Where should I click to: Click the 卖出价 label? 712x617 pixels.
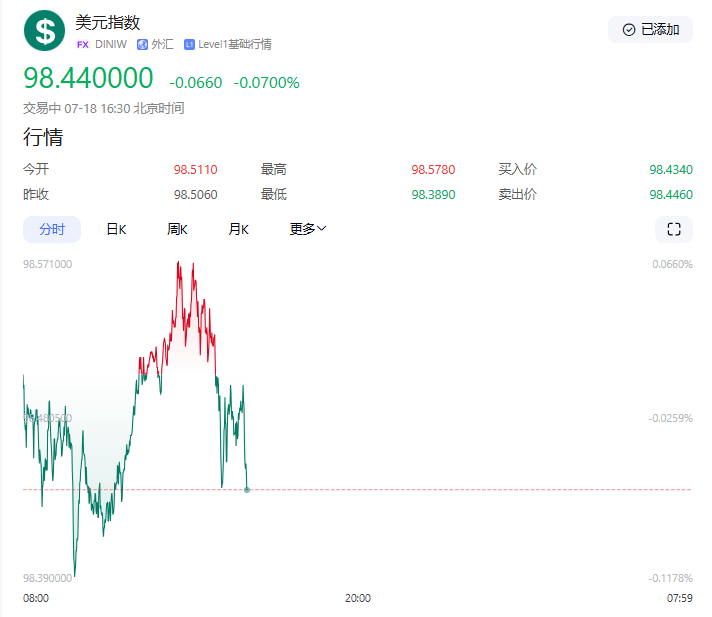[517, 194]
